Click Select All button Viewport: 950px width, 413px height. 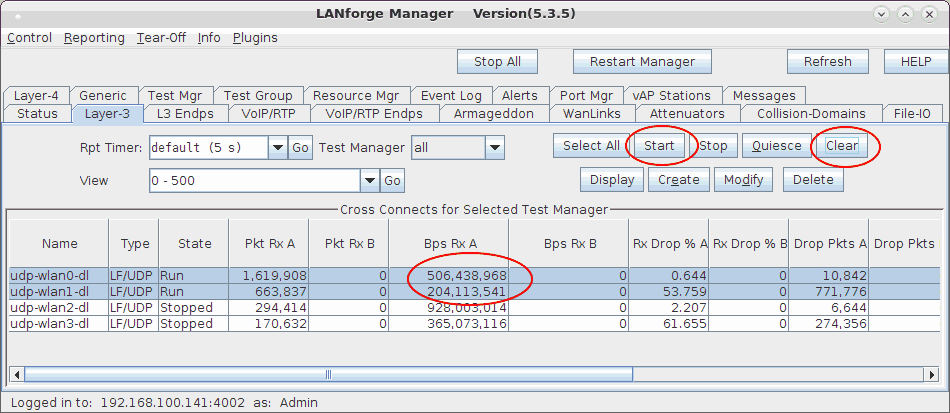(591, 146)
